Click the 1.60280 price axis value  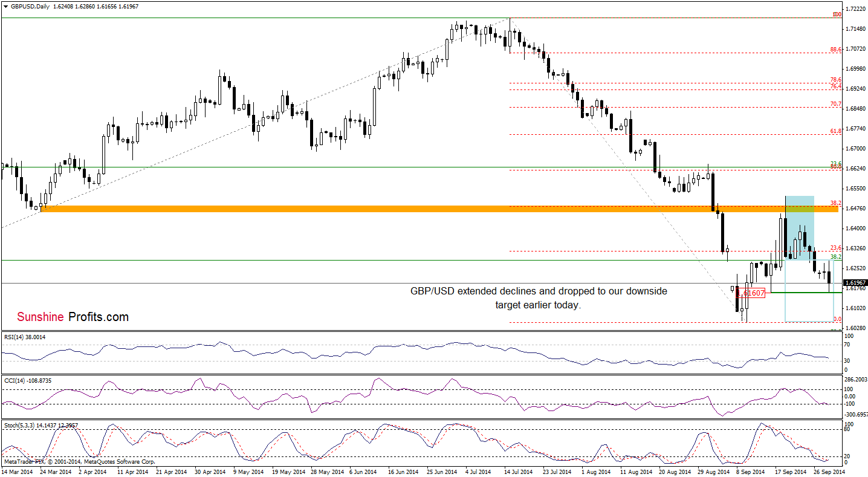(x=857, y=328)
